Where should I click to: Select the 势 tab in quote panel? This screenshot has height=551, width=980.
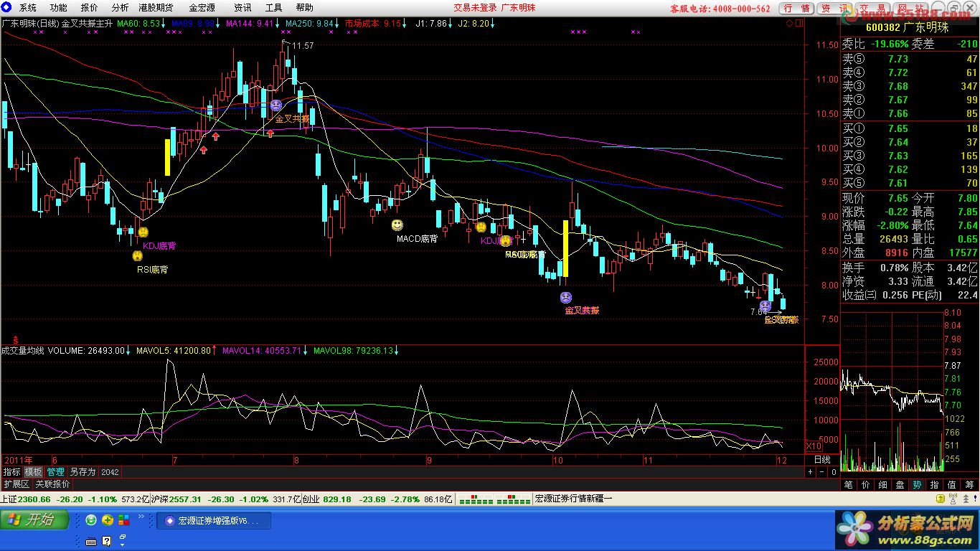click(x=918, y=485)
